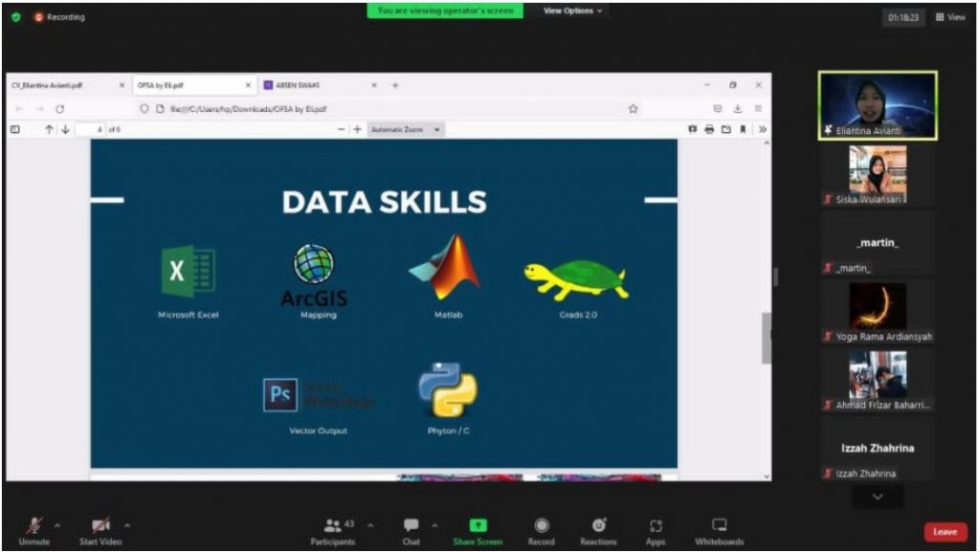The width and height of the screenshot is (980, 552).
Task: Click the browser downloads arrow icon
Action: click(738, 109)
